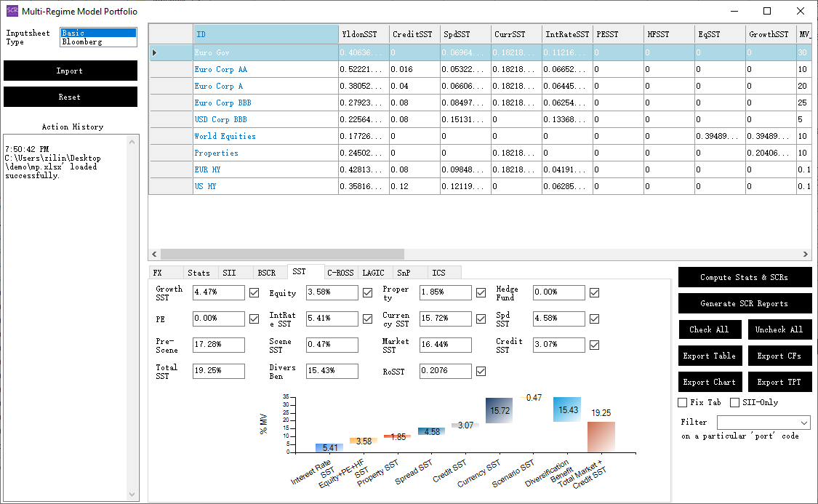Switch to the C-ROSS tab
This screenshot has width=818, height=504.
[340, 272]
